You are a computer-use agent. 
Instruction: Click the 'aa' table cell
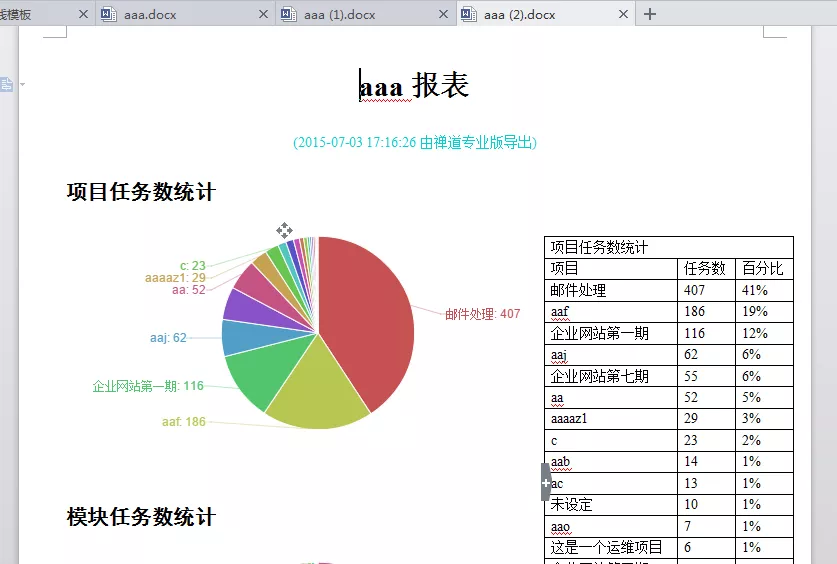click(611, 398)
